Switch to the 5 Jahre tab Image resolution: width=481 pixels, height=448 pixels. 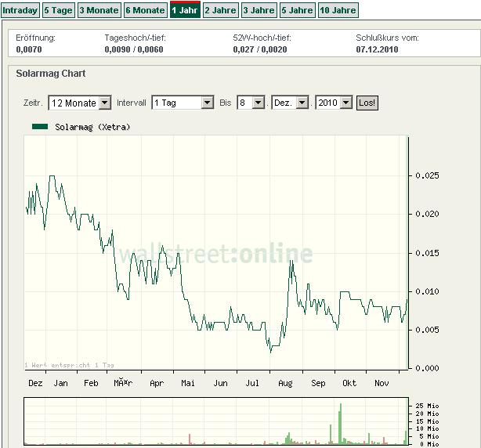[x=297, y=10]
